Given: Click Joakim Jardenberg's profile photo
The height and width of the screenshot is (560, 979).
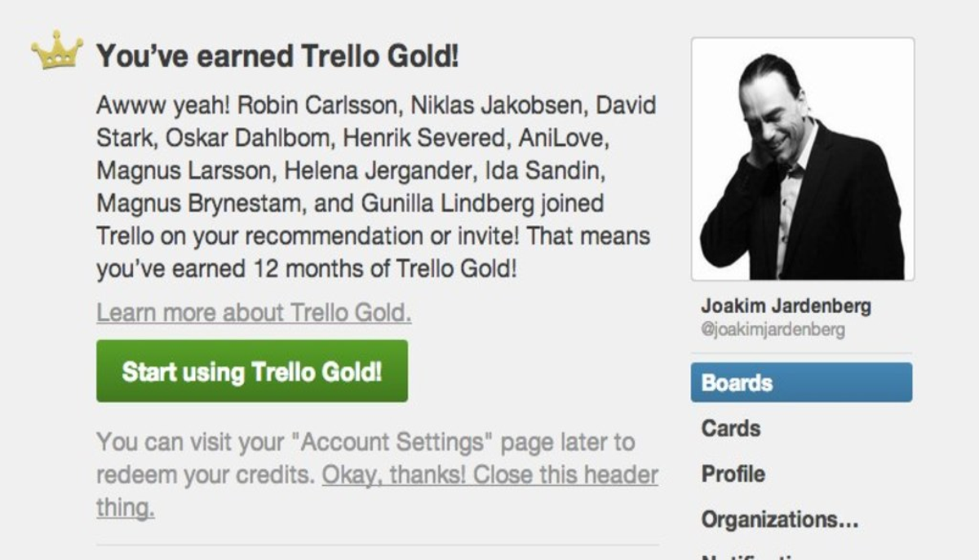Looking at the screenshot, I should click(802, 159).
